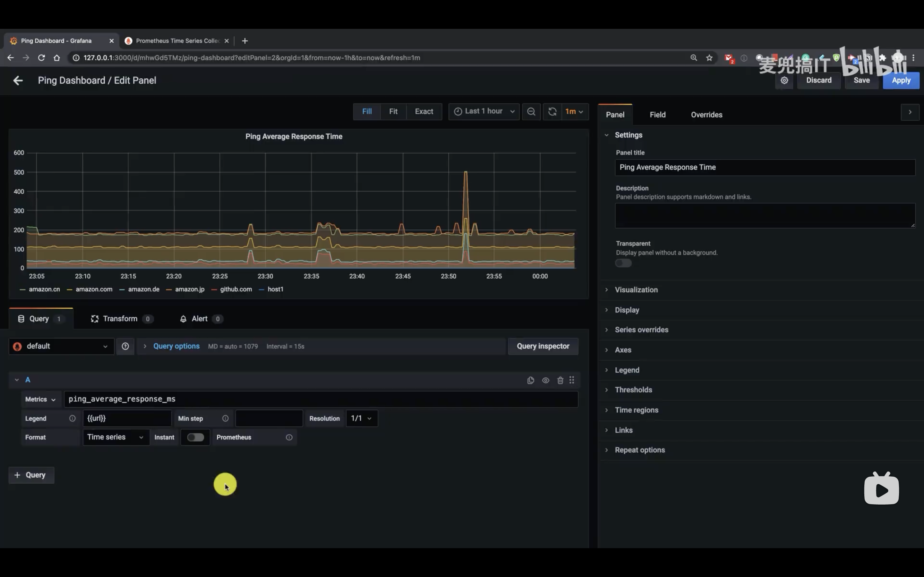This screenshot has width=924, height=577.
Task: Click the back arrow to exit panel editing
Action: [18, 80]
